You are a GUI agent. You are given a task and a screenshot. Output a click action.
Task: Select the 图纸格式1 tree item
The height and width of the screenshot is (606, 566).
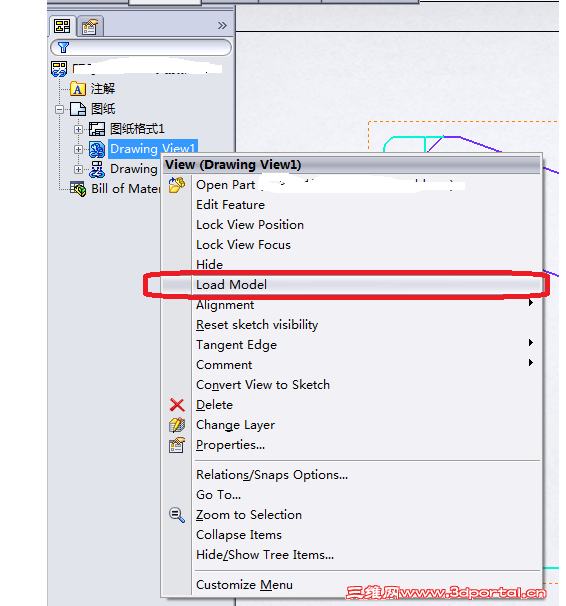pyautogui.click(x=137, y=129)
